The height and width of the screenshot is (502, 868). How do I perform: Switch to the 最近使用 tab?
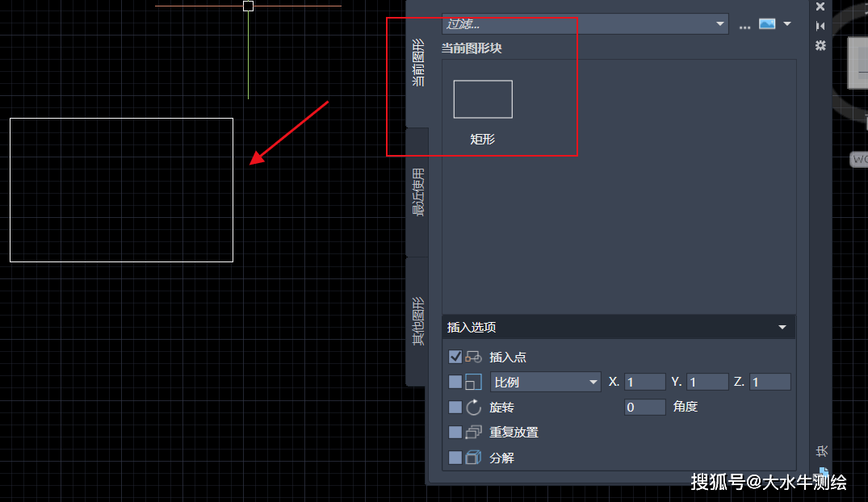(417, 192)
